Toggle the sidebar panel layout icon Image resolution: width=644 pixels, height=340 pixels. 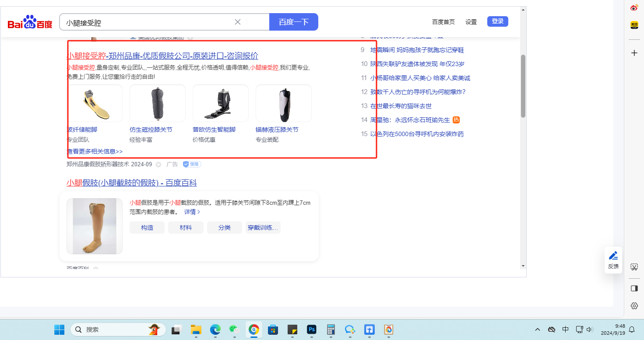pos(634,288)
